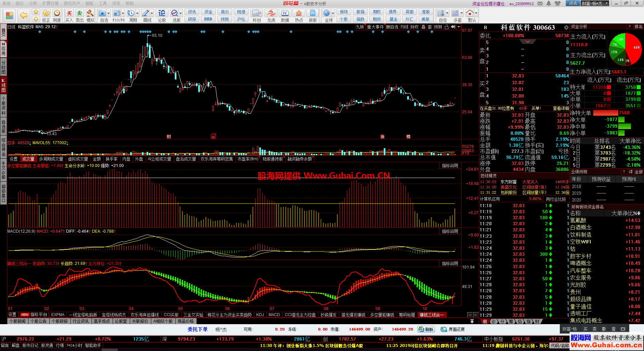
Task: Click 删自选 to remove from favorites
Action: pyautogui.click(x=392, y=27)
